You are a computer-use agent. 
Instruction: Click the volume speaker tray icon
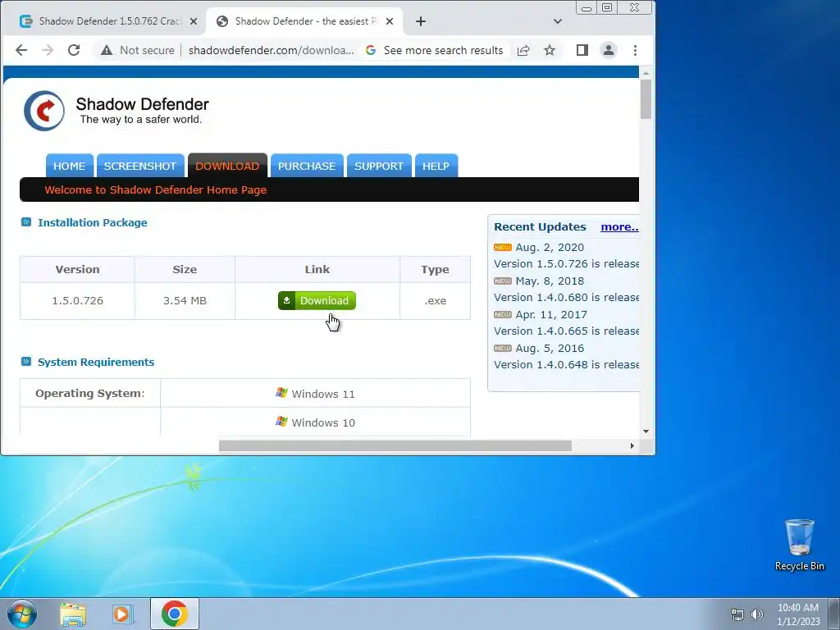tap(757, 614)
